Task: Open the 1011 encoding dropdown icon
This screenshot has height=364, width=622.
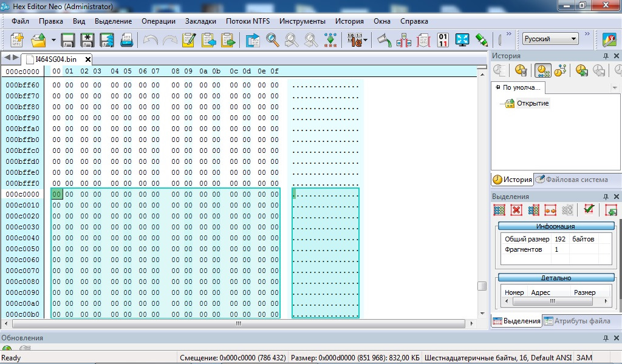Action: pos(357,40)
